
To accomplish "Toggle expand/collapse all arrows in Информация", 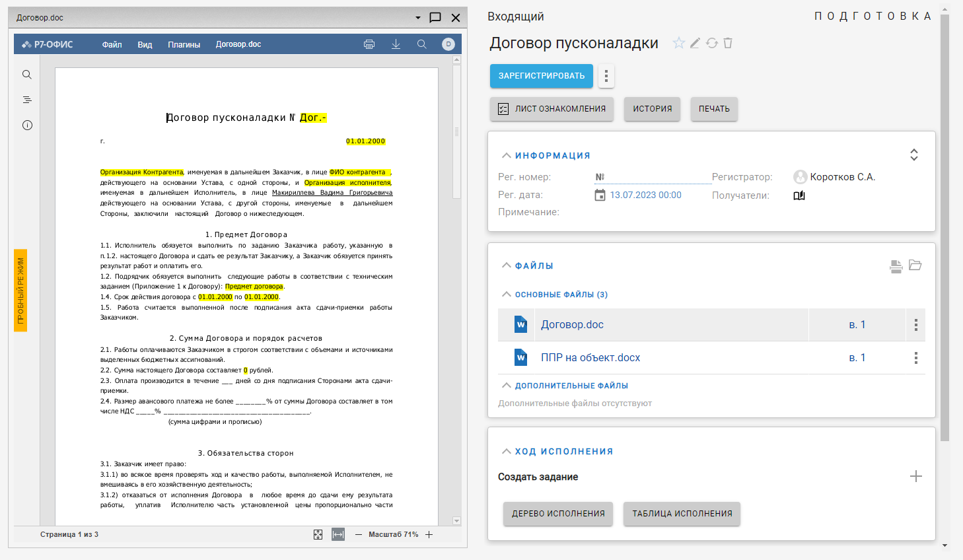I will 914,155.
